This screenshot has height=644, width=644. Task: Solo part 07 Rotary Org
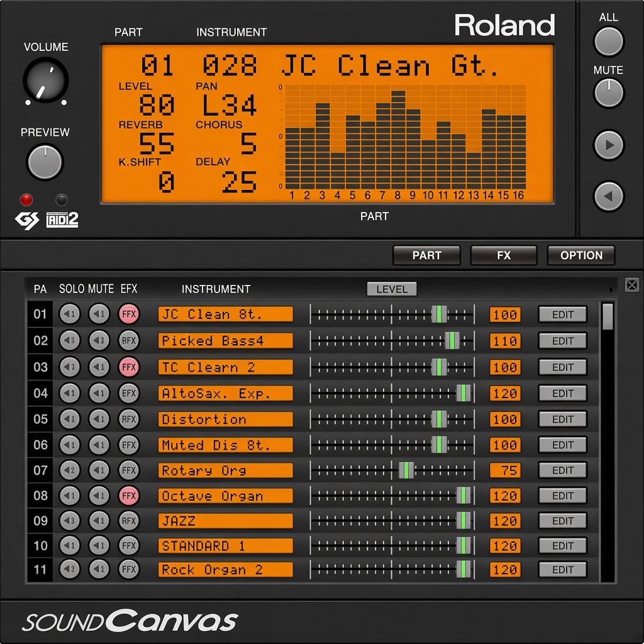pyautogui.click(x=70, y=470)
